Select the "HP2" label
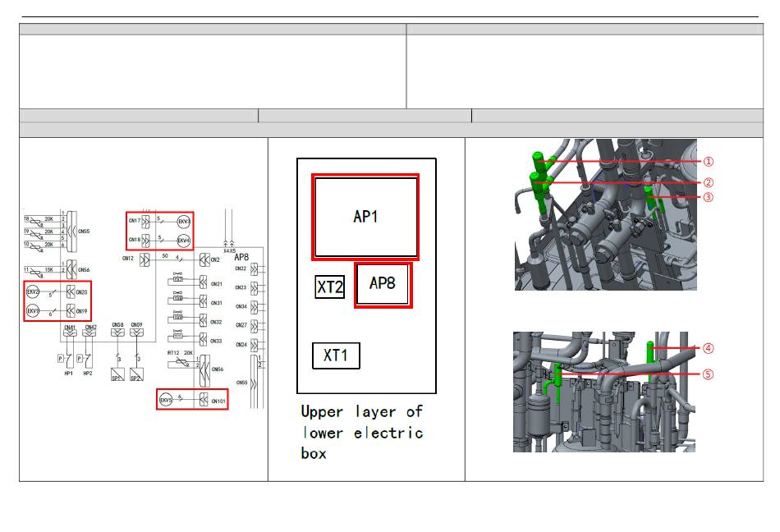780x532 pixels. pos(88,374)
